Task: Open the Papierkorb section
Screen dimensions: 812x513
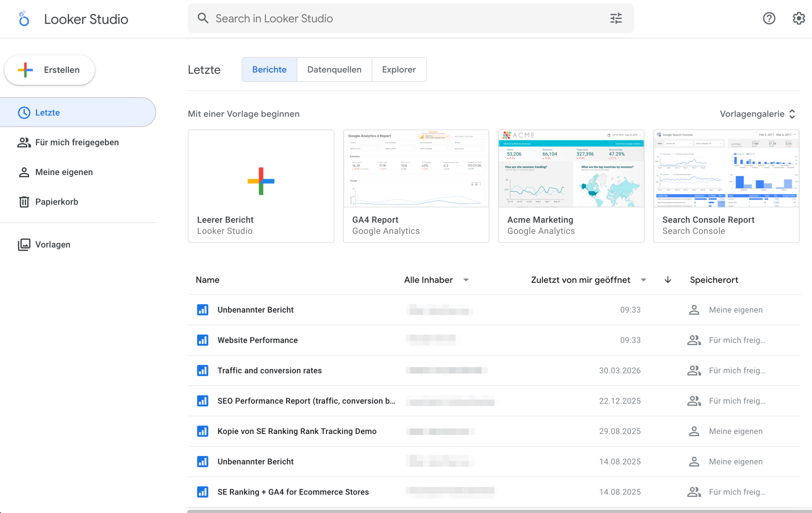Action: [57, 202]
